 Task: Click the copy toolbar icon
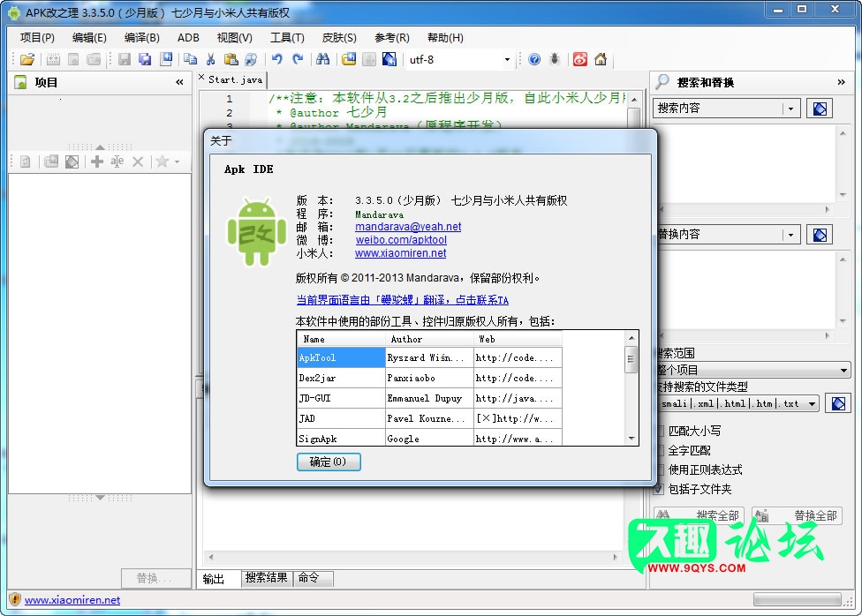point(191,59)
